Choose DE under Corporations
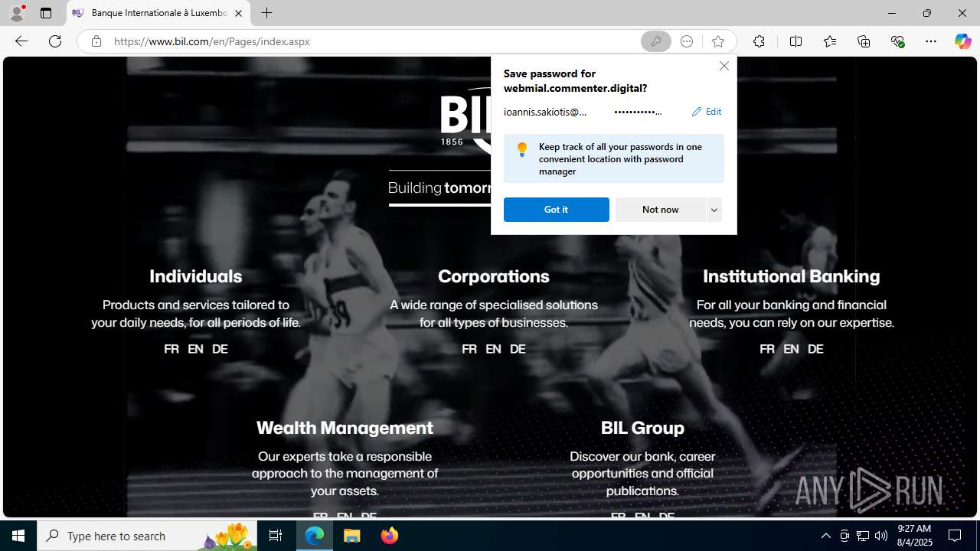The image size is (980, 551). [518, 349]
